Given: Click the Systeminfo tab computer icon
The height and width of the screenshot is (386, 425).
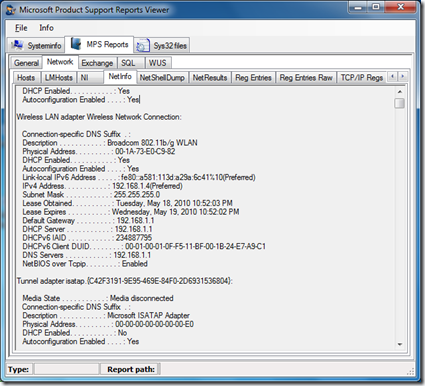Looking at the screenshot, I should pos(17,45).
